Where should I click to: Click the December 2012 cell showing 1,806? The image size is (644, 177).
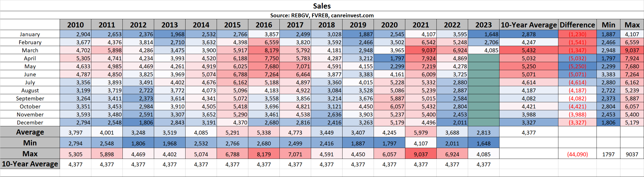138,122
